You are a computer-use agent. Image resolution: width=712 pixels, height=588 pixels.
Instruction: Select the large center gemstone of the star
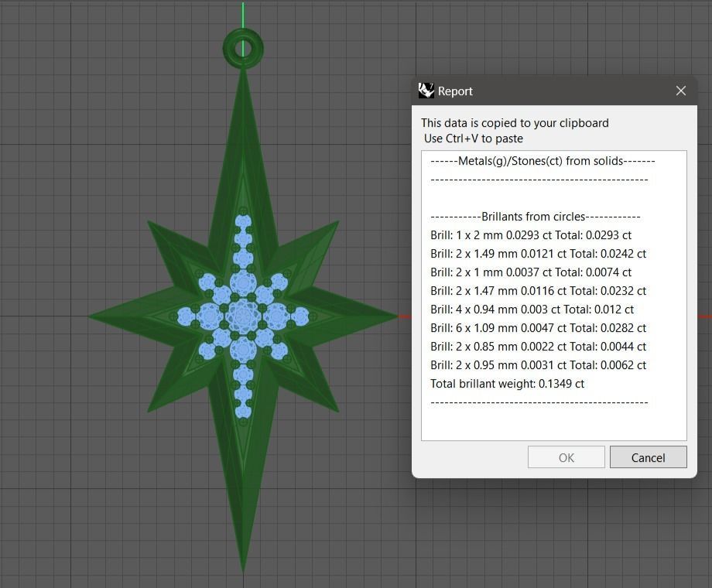point(243,316)
